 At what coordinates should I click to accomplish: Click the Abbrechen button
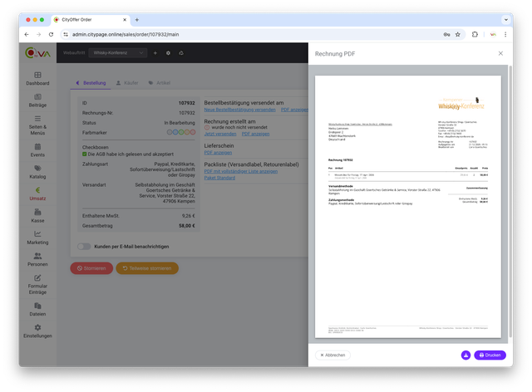pos(332,355)
